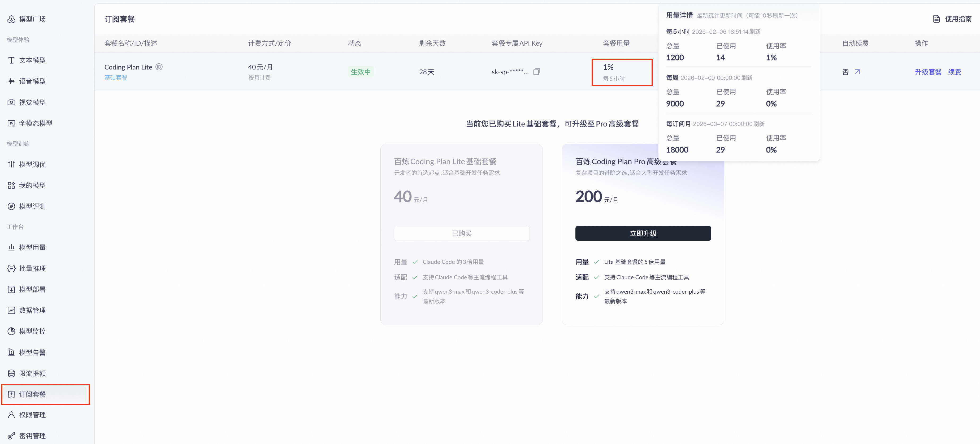Open the 视觉模型 vision model icon

coord(11,102)
